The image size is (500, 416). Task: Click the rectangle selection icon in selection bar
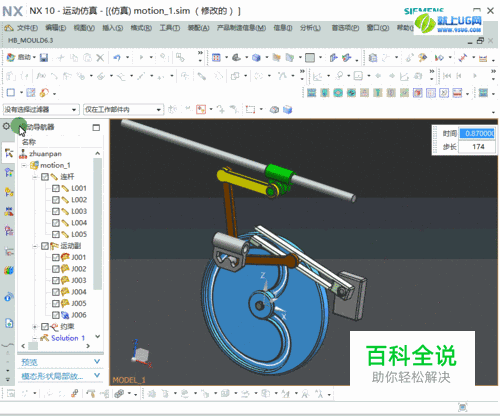(x=250, y=109)
